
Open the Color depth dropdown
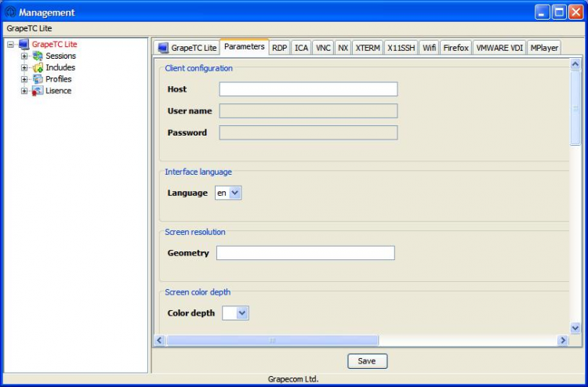242,313
